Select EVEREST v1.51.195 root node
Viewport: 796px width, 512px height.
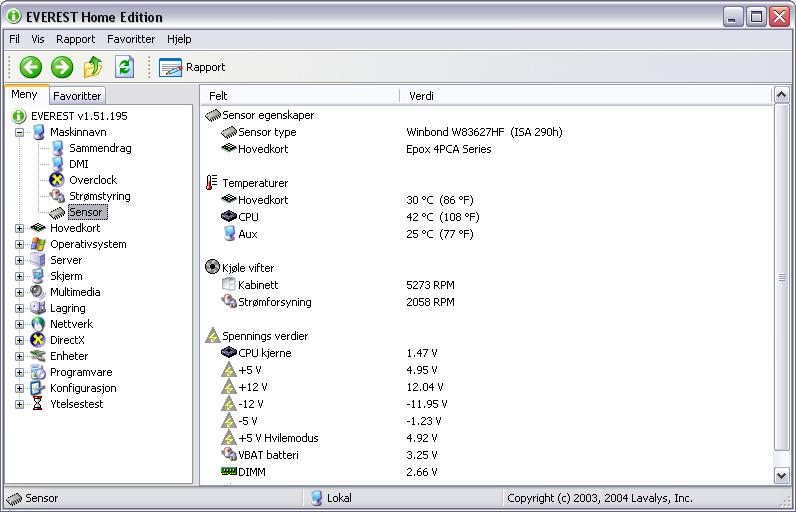tap(79, 116)
